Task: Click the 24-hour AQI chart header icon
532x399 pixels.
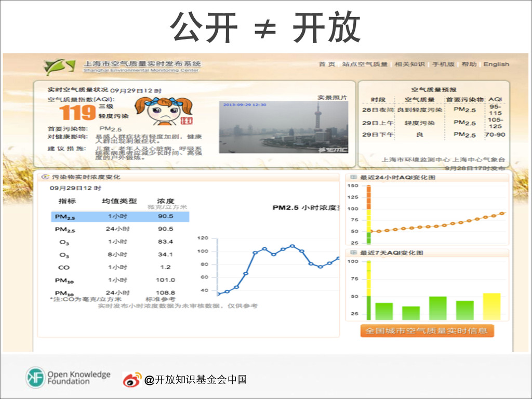Action: tap(353, 177)
